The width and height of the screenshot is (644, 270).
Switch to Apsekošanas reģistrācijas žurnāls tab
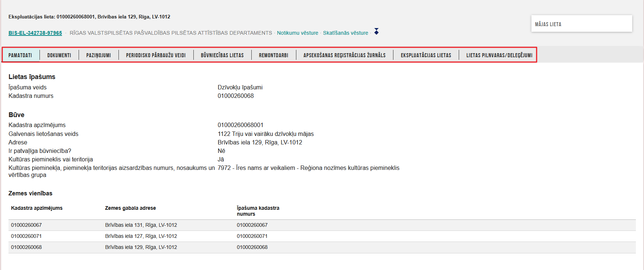tap(344, 55)
